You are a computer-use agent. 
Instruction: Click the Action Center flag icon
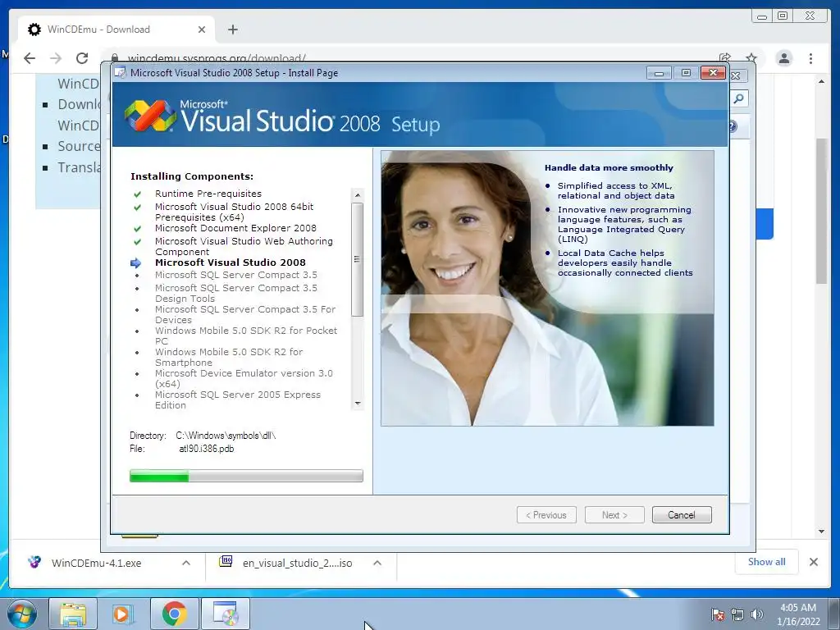tap(717, 614)
